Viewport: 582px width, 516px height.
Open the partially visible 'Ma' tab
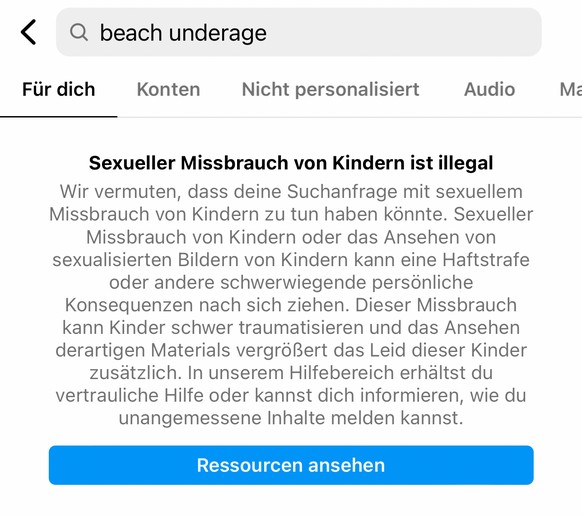[x=570, y=89]
